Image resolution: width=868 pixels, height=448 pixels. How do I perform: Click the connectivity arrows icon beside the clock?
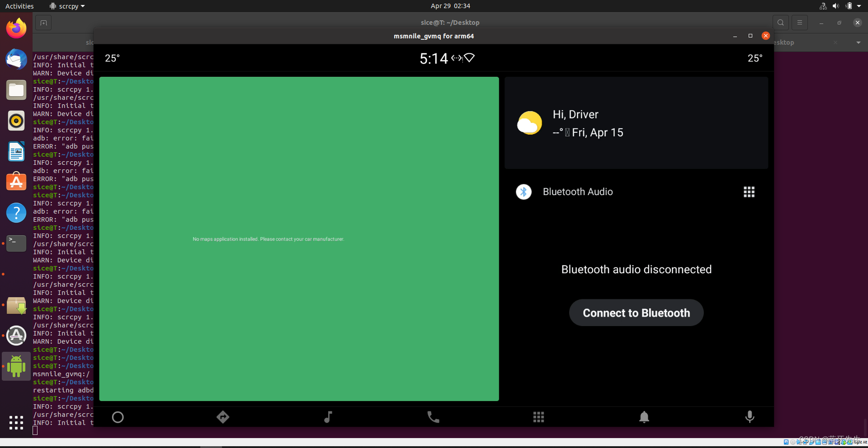[x=456, y=58]
